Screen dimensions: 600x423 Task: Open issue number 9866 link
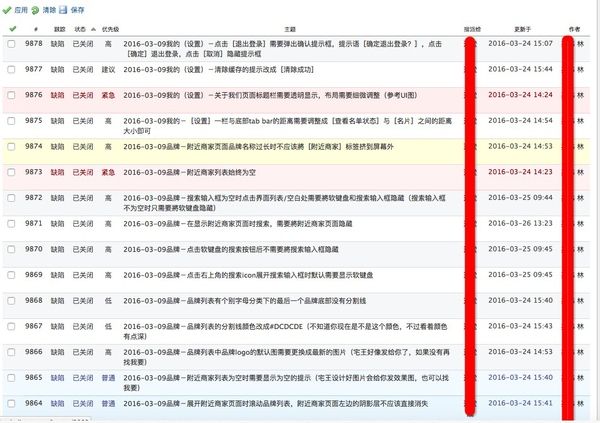pos(34,352)
